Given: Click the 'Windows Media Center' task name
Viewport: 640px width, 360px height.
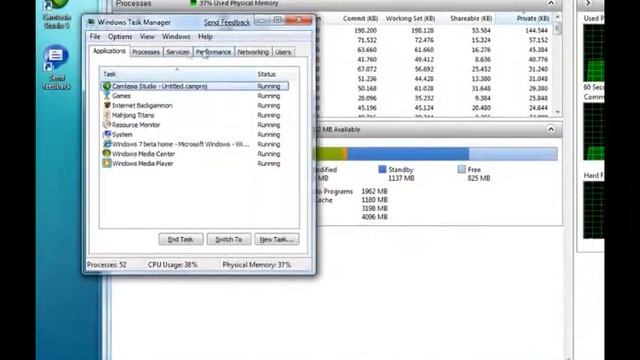Looking at the screenshot, I should click(144, 154).
